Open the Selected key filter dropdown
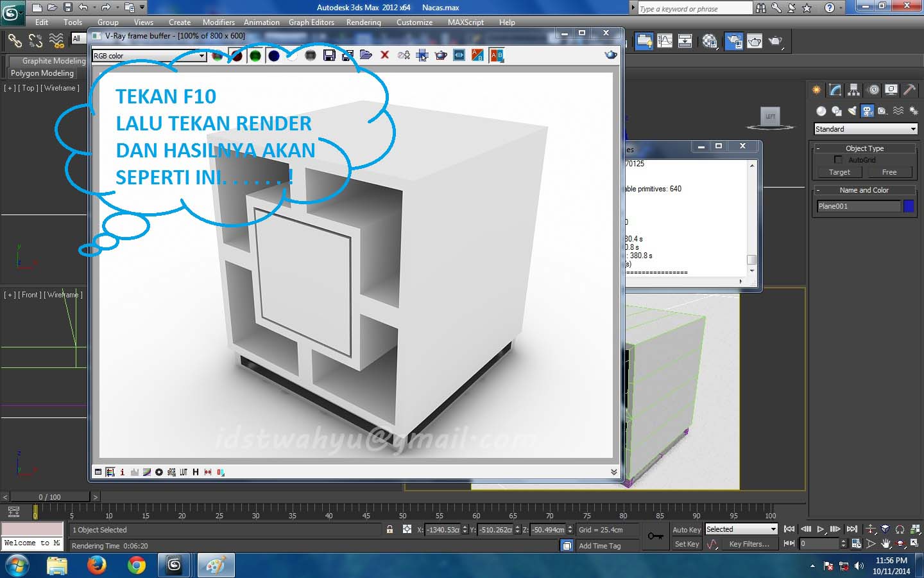The image size is (924, 578). [x=741, y=529]
